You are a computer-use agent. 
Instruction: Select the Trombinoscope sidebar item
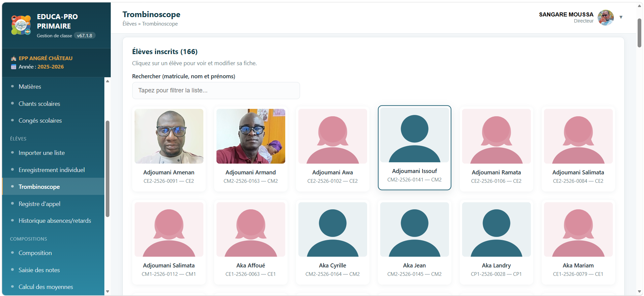click(x=53, y=187)
